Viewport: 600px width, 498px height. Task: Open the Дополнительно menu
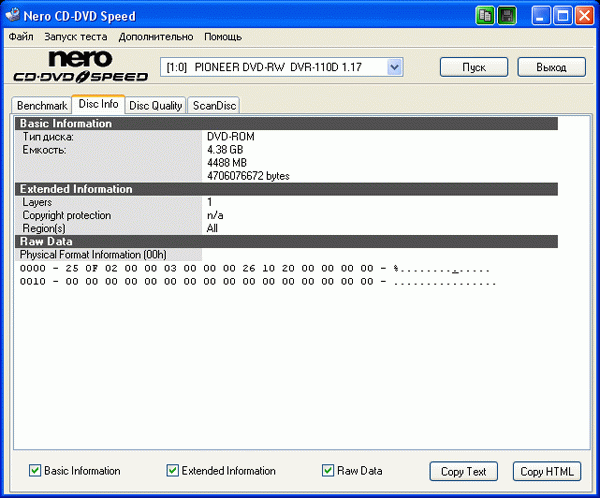156,37
